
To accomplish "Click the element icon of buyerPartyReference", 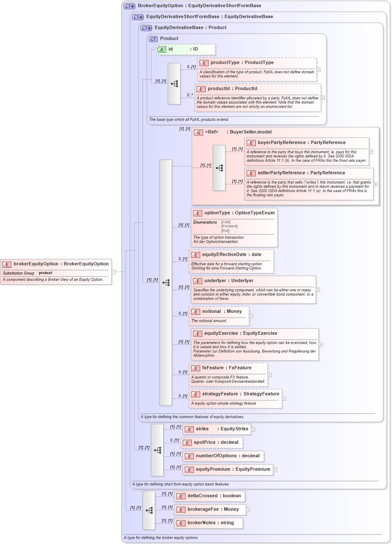I will click(251, 143).
